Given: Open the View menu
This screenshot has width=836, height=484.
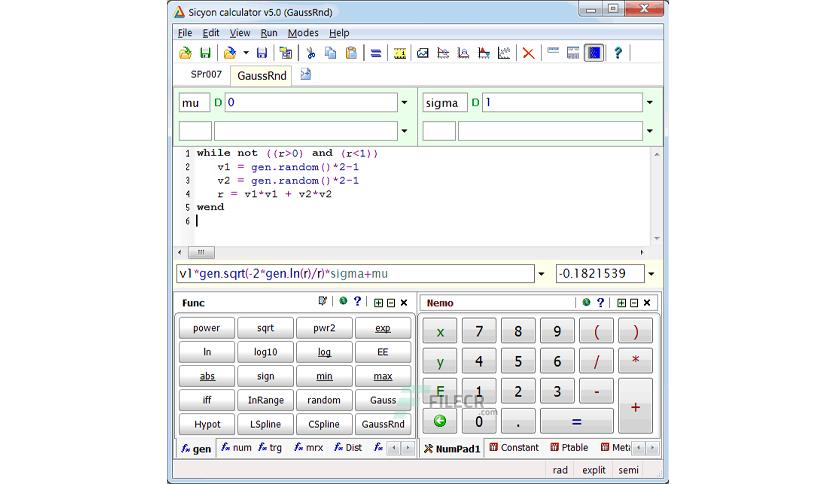Looking at the screenshot, I should (x=240, y=33).
